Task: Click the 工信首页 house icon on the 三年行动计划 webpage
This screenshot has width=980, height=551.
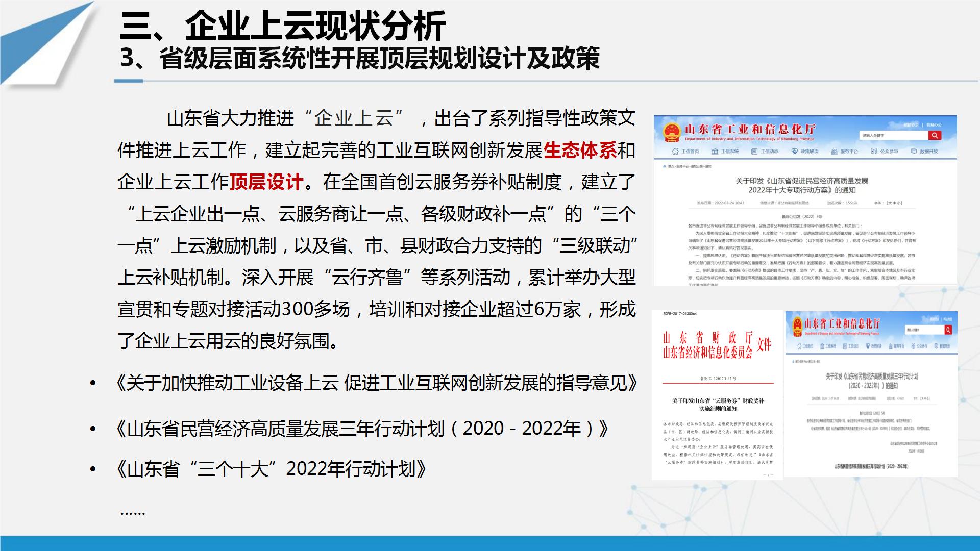Action: tap(799, 346)
